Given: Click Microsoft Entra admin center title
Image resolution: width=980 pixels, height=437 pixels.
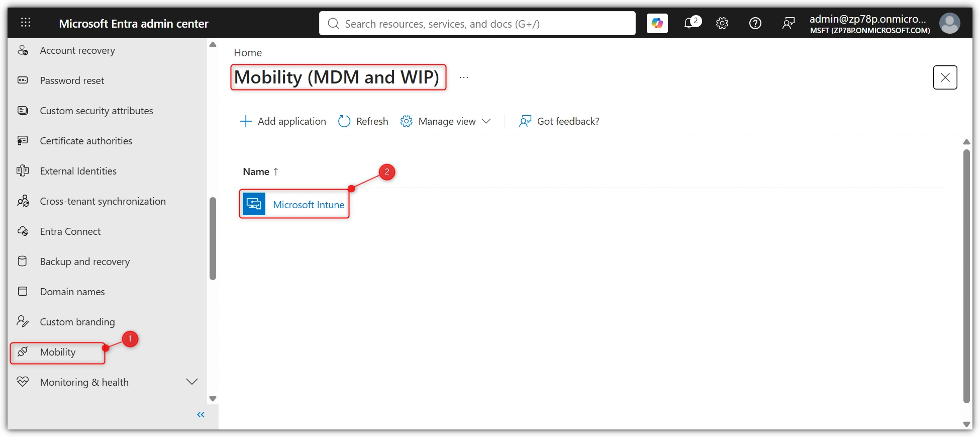Looking at the screenshot, I should 134,24.
